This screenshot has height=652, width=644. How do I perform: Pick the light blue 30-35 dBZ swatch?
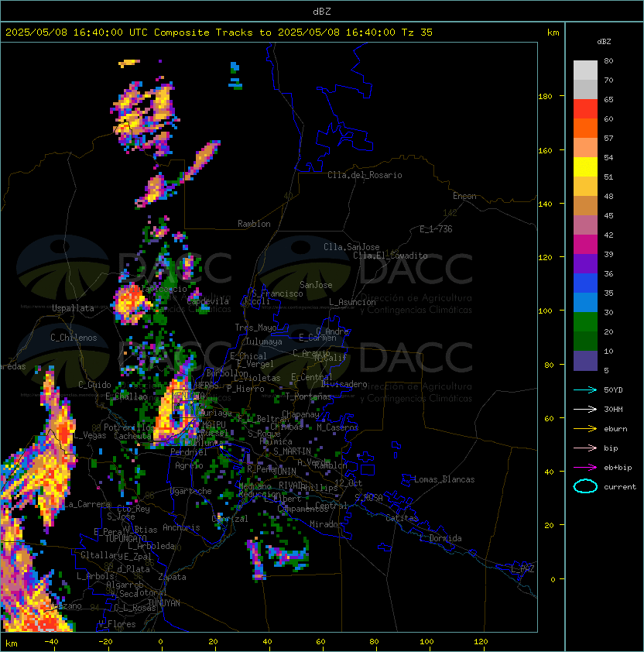[585, 302]
